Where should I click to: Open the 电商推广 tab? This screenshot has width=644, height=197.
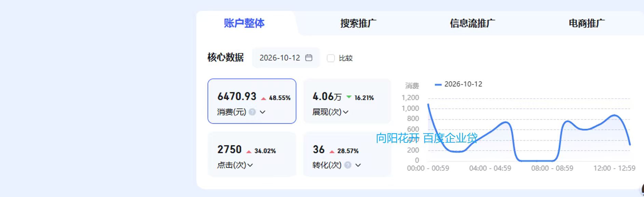click(x=586, y=23)
